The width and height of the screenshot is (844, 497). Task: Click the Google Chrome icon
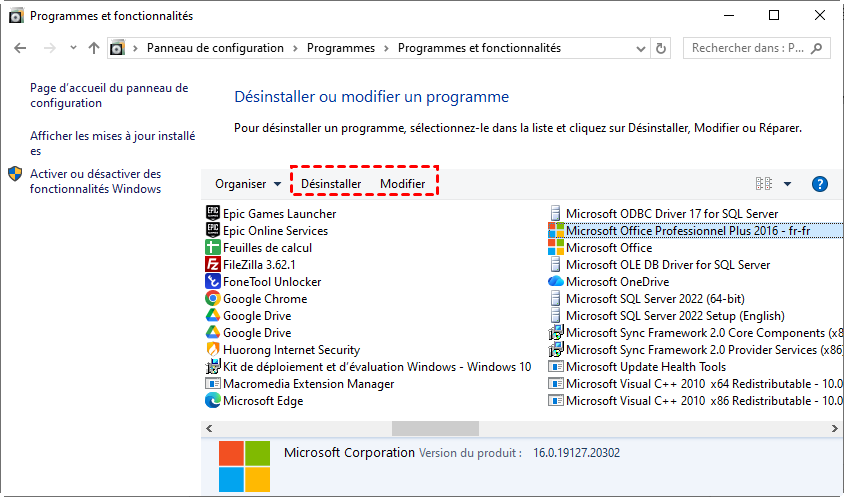pos(212,299)
